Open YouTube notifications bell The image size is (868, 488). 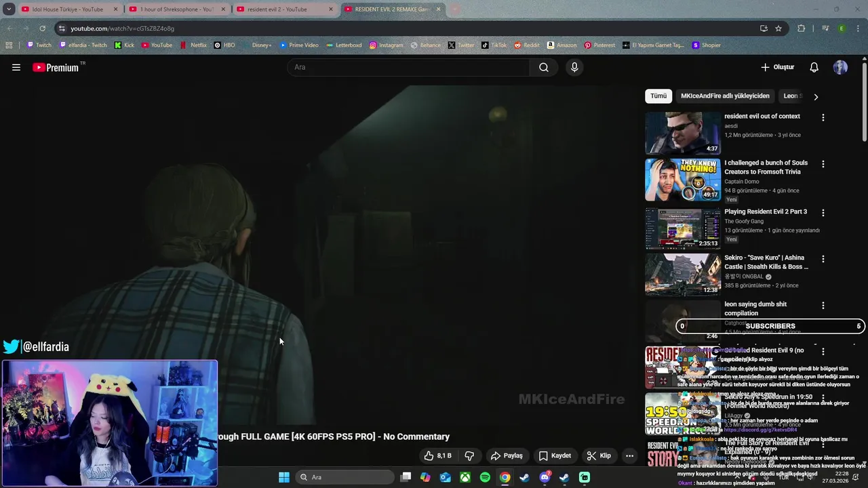click(x=814, y=67)
